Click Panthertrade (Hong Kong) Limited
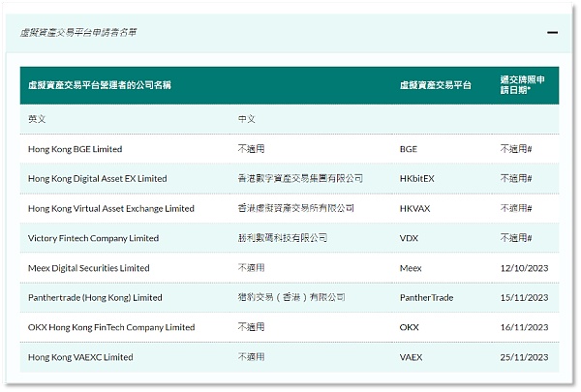The height and width of the screenshot is (392, 581). coord(95,298)
